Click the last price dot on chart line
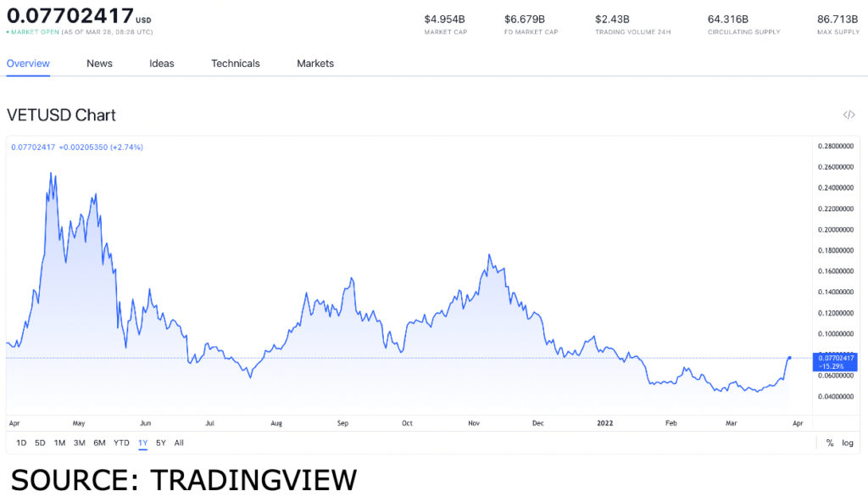Viewport: 868px width, 502px height. 789,358
